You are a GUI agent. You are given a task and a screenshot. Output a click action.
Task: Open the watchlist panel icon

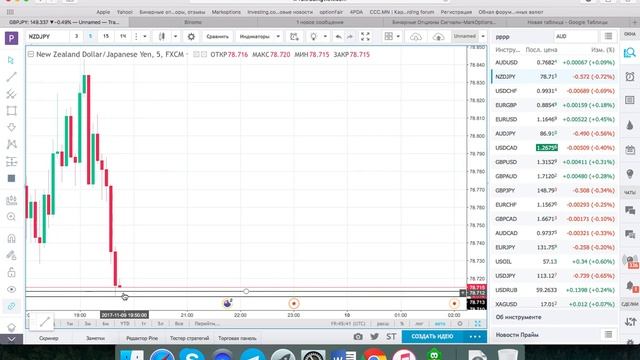[630, 53]
